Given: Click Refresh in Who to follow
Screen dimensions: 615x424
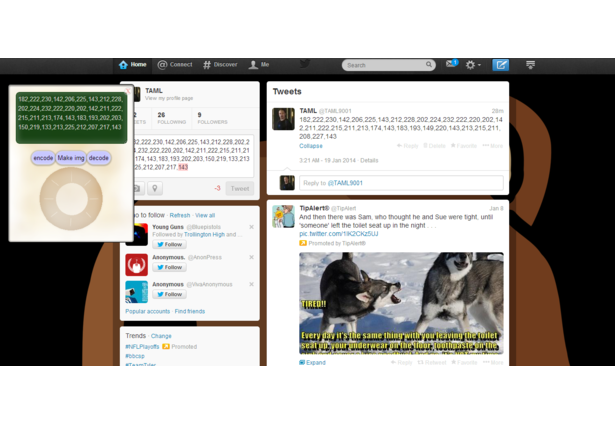Looking at the screenshot, I should click(x=180, y=215).
